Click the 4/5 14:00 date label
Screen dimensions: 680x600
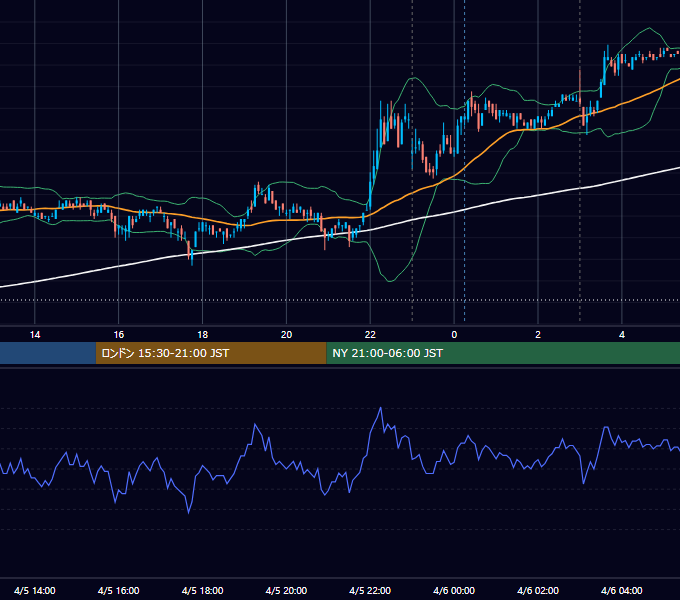coord(35,590)
